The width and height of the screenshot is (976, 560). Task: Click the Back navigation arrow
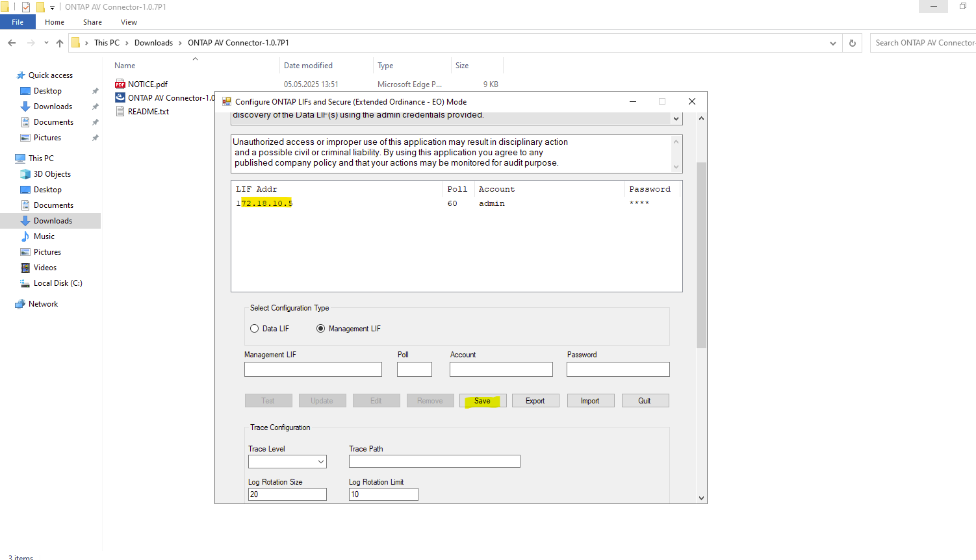point(12,43)
